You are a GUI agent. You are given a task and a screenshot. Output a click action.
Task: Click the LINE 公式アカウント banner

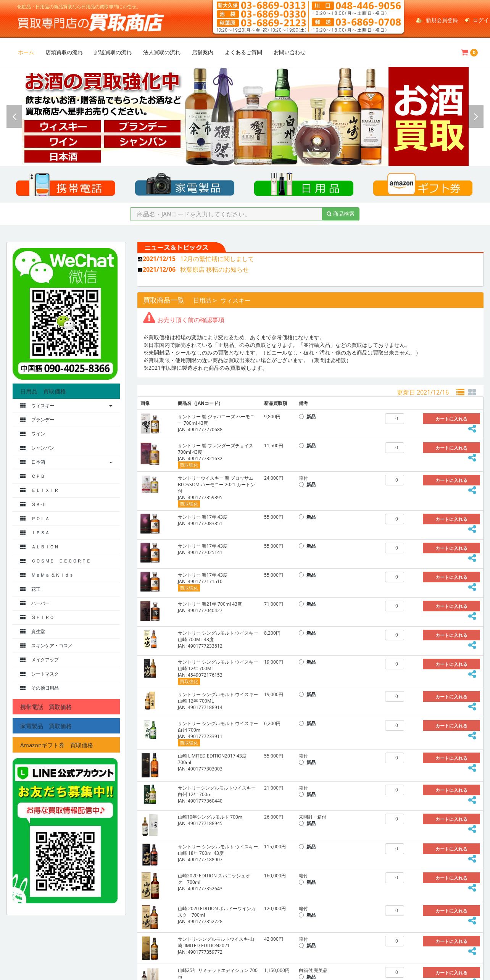(65, 830)
